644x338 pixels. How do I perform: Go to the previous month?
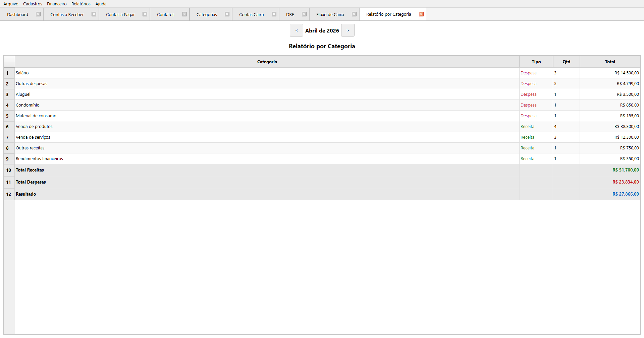pyautogui.click(x=296, y=30)
